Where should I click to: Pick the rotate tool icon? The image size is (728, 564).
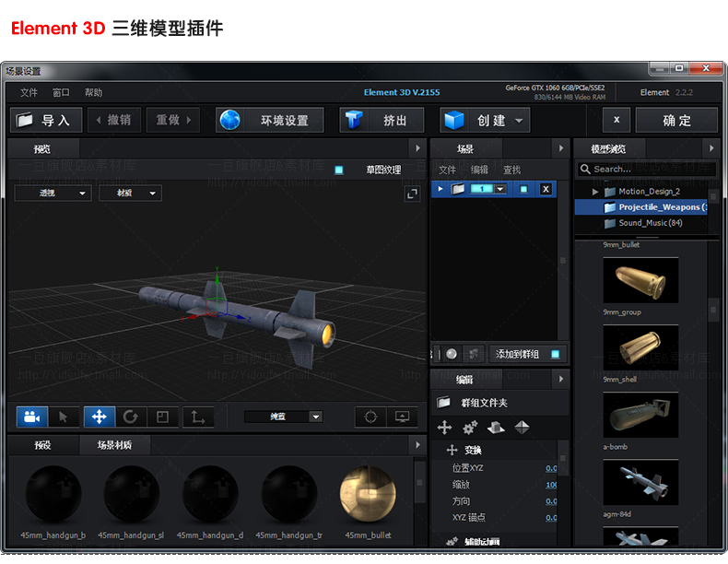[x=130, y=417]
